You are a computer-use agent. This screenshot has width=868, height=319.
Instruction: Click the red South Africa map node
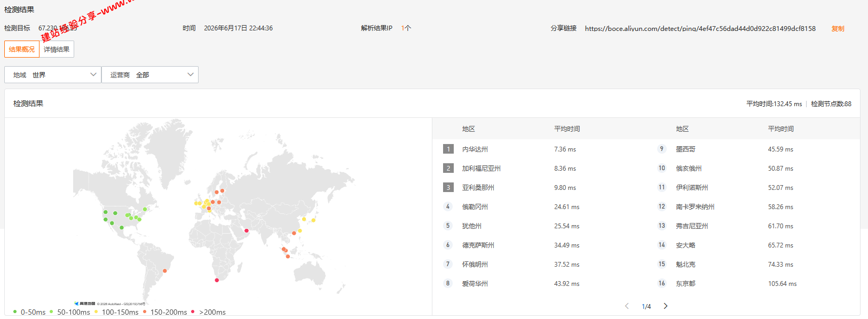217,280
